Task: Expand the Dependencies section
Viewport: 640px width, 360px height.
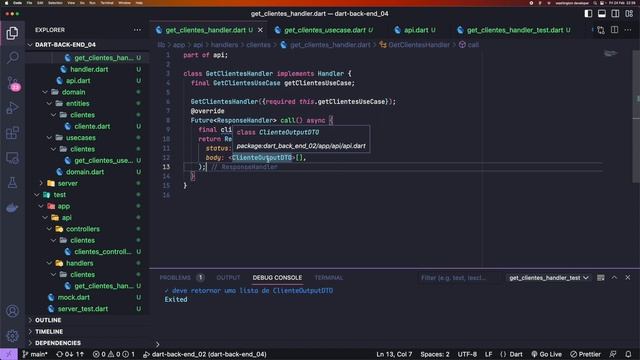Action: tap(58, 343)
